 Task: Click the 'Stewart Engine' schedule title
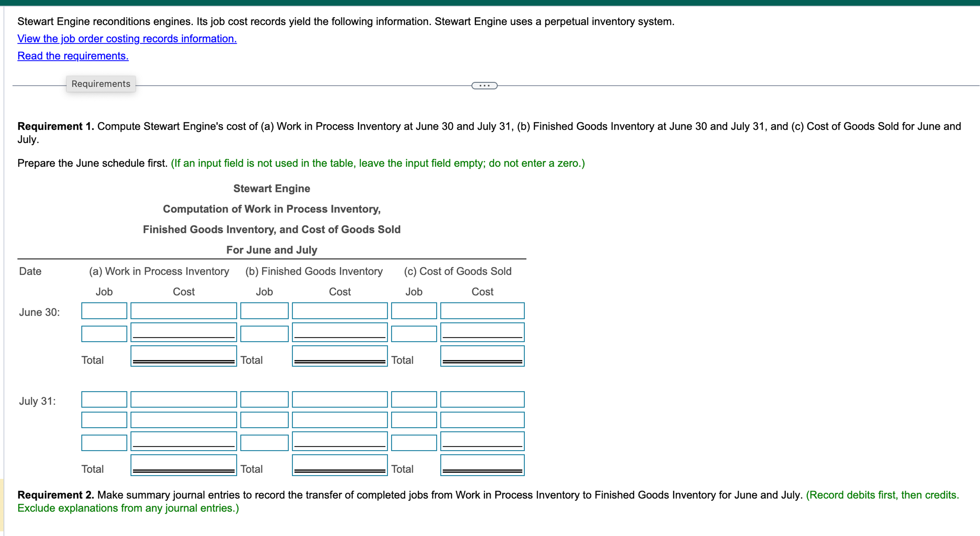pyautogui.click(x=272, y=188)
